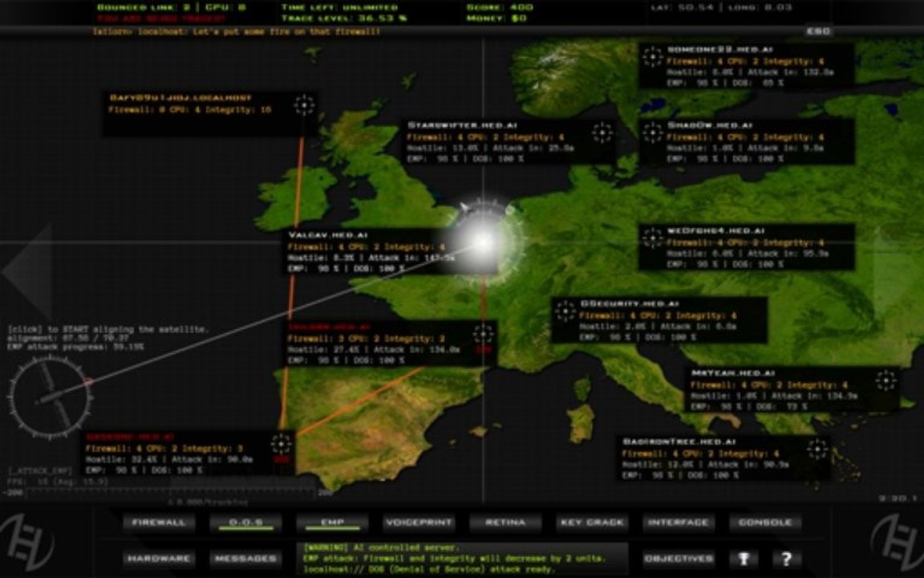Click the 'Trace level: 36.53 %' readout
The image size is (924, 578).
[344, 18]
